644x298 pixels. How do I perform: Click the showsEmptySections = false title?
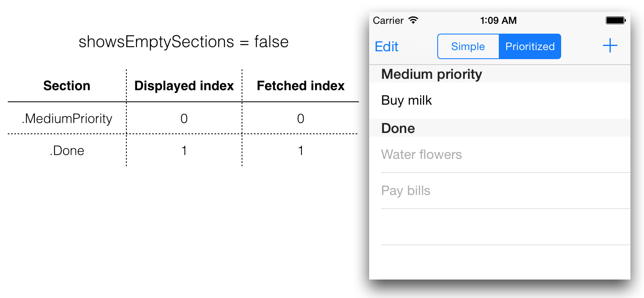[x=183, y=42]
